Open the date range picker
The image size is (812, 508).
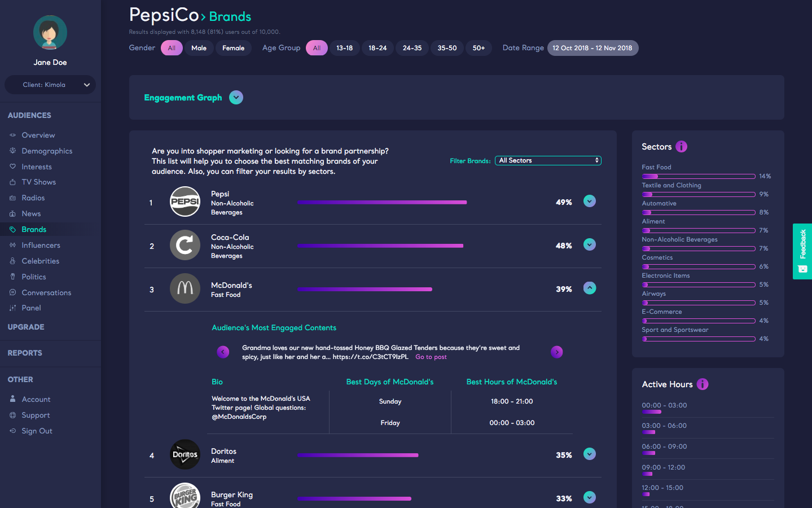point(592,48)
